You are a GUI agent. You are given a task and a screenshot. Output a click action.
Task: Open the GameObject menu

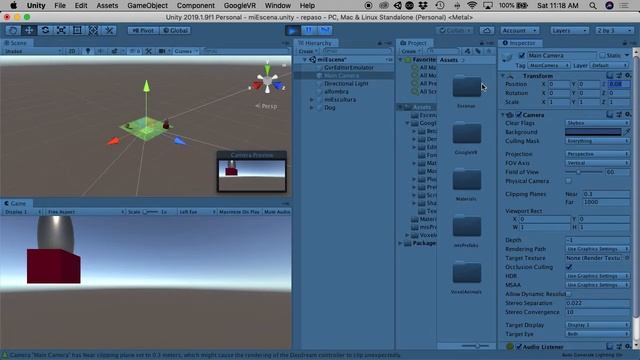[x=147, y=5]
